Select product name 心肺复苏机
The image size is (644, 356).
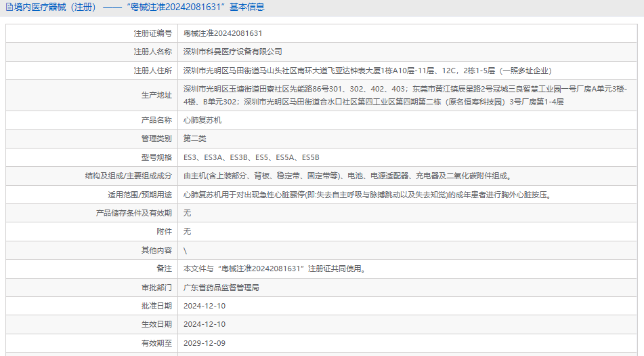tap(202, 120)
